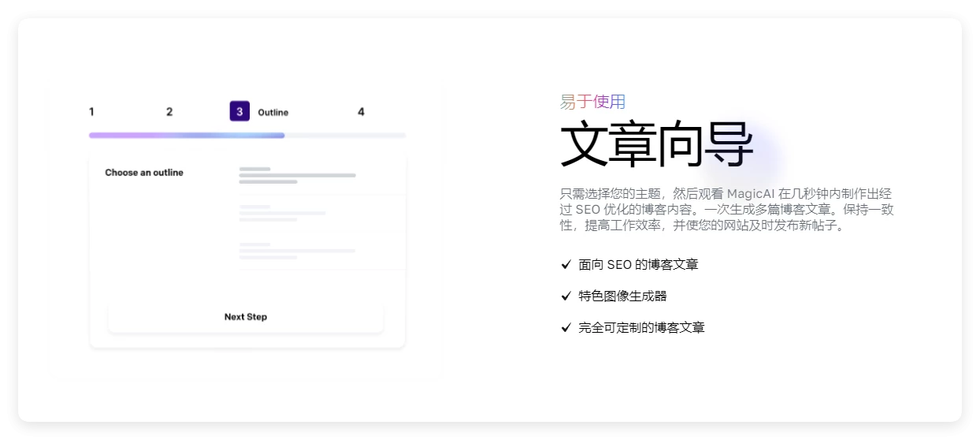The width and height of the screenshot is (980, 440).
Task: Choose the first outline option
Action: pyautogui.click(x=321, y=175)
